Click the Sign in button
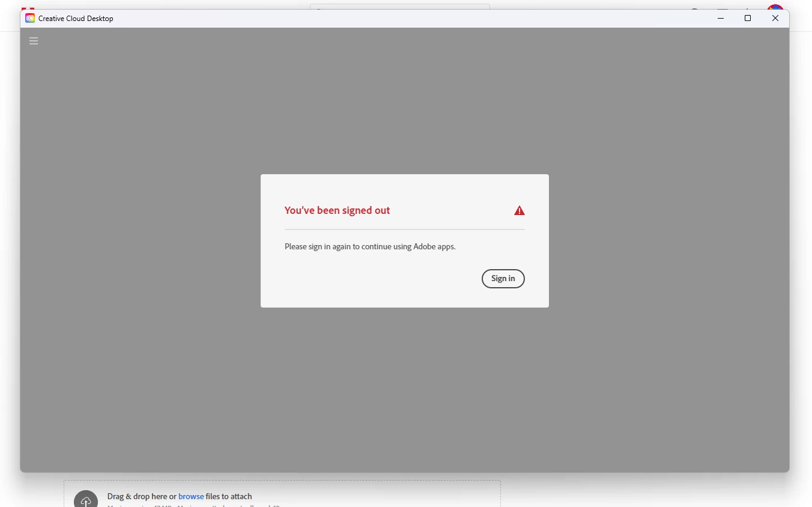 [x=503, y=279]
